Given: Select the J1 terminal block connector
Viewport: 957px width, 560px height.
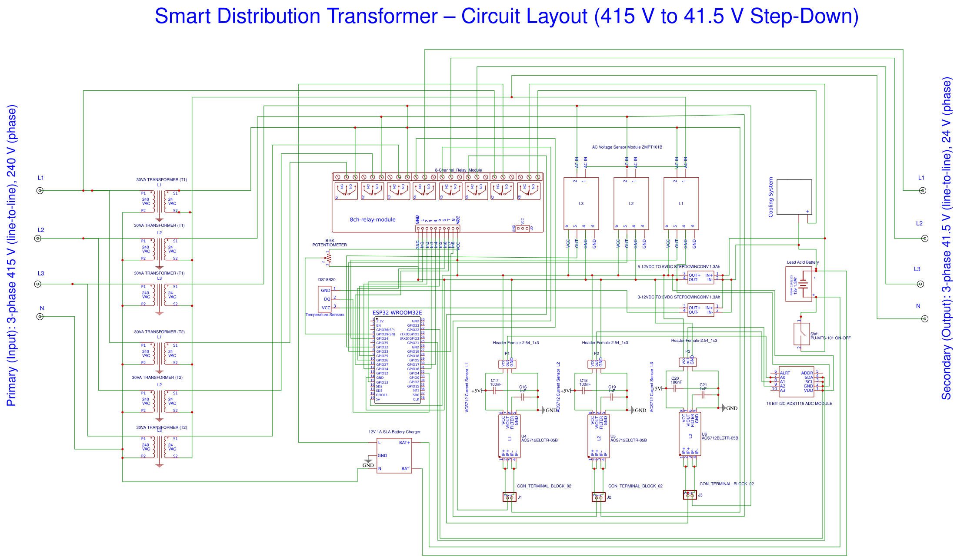Looking at the screenshot, I should [x=509, y=497].
